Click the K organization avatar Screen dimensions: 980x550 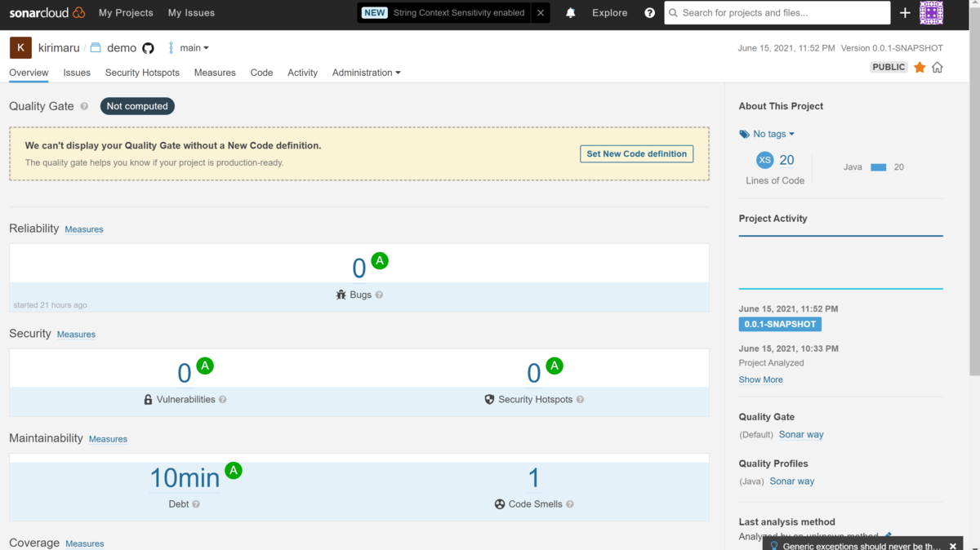20,48
